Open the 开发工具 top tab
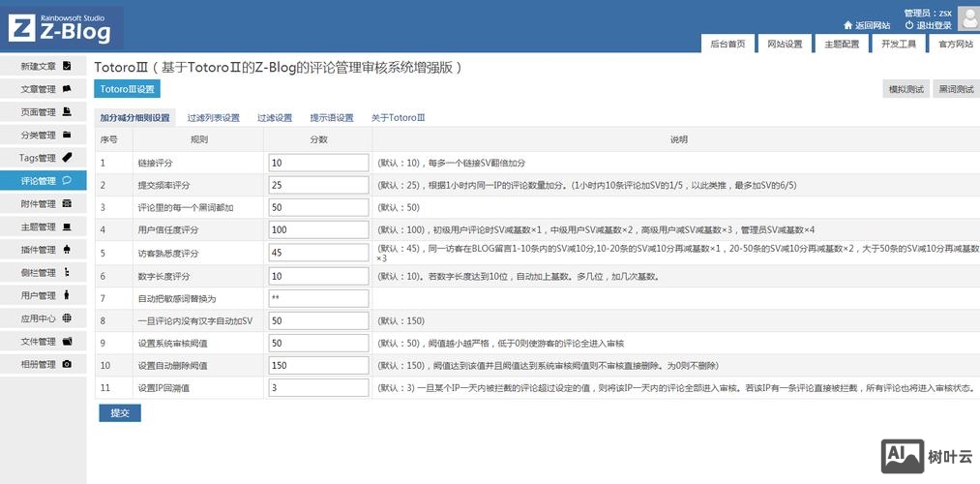Image resolution: width=980 pixels, height=484 pixels. pyautogui.click(x=899, y=44)
